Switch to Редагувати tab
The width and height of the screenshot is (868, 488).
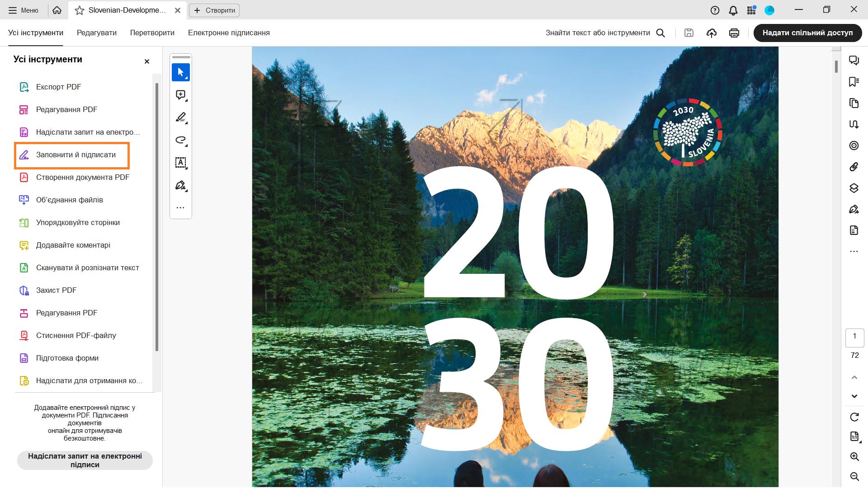click(x=97, y=33)
